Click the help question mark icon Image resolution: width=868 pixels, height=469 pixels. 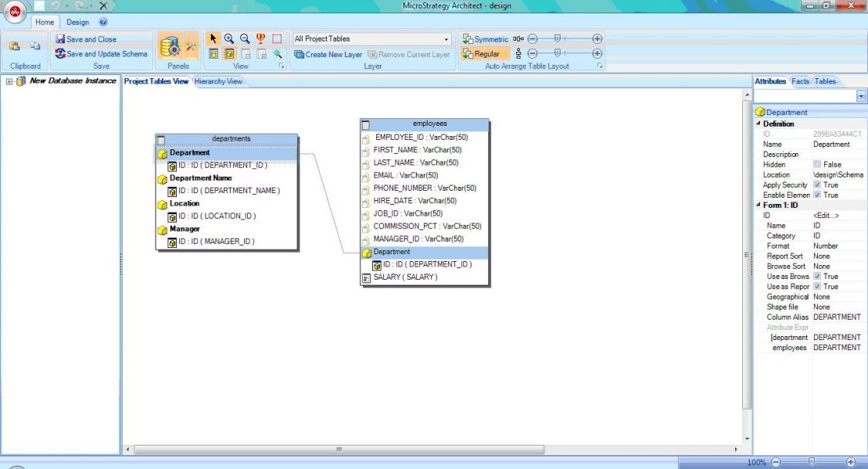pyautogui.click(x=103, y=22)
